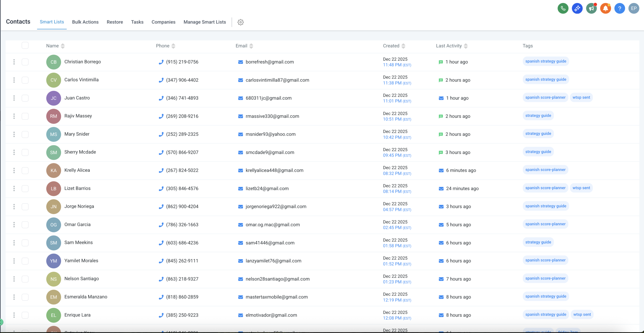Click the green phone dialer icon

[563, 9]
